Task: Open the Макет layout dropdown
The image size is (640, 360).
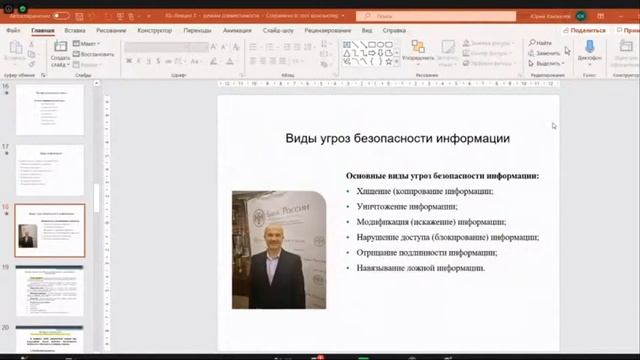Action: [87, 44]
